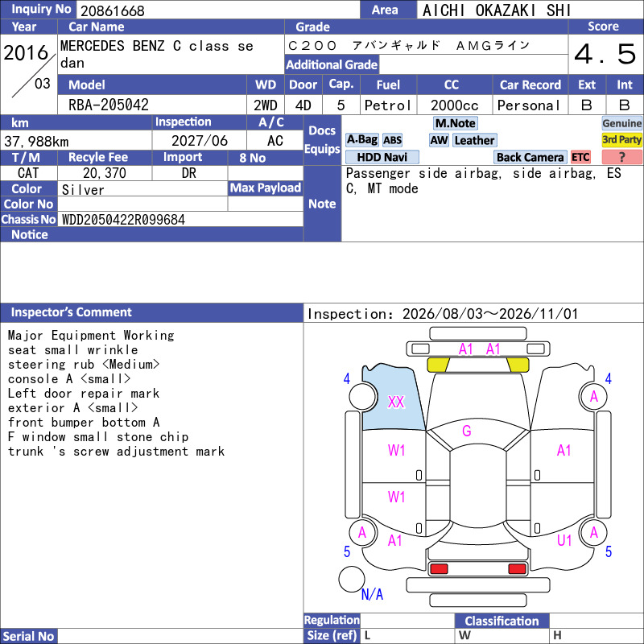Click the spare tire circle icon
The height and width of the screenshot is (644, 644).
tap(352, 579)
